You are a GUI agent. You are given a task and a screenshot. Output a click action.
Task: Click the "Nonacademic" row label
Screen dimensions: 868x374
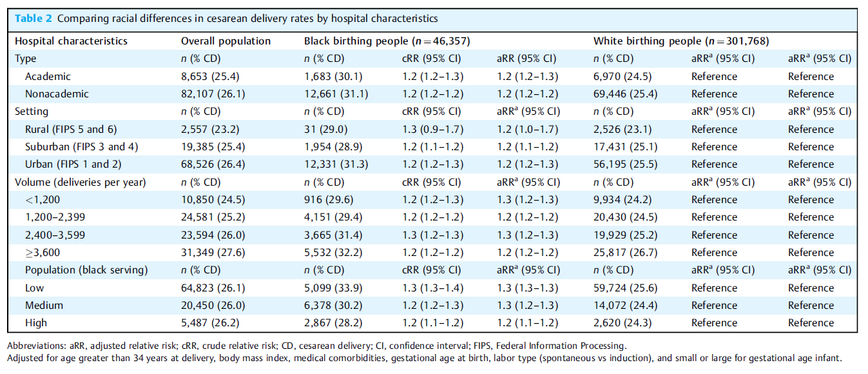(57, 93)
